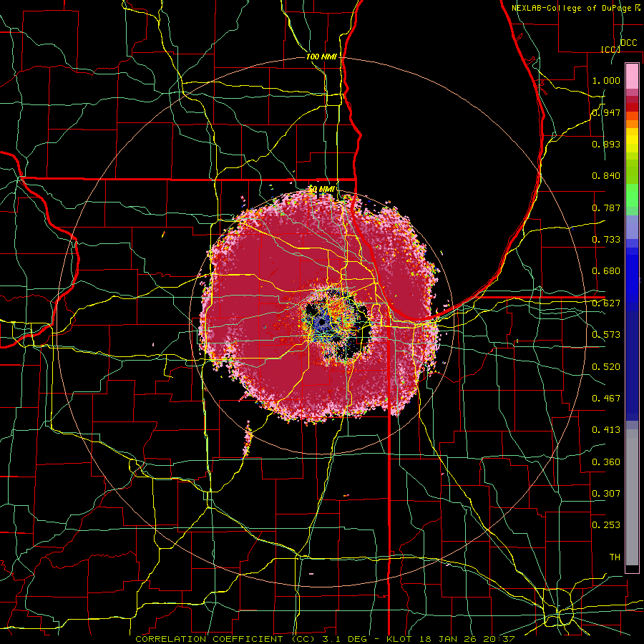This screenshot has height=644, width=644.
Task: Pick the gray band near the 0.307 label
Action: tap(632, 497)
